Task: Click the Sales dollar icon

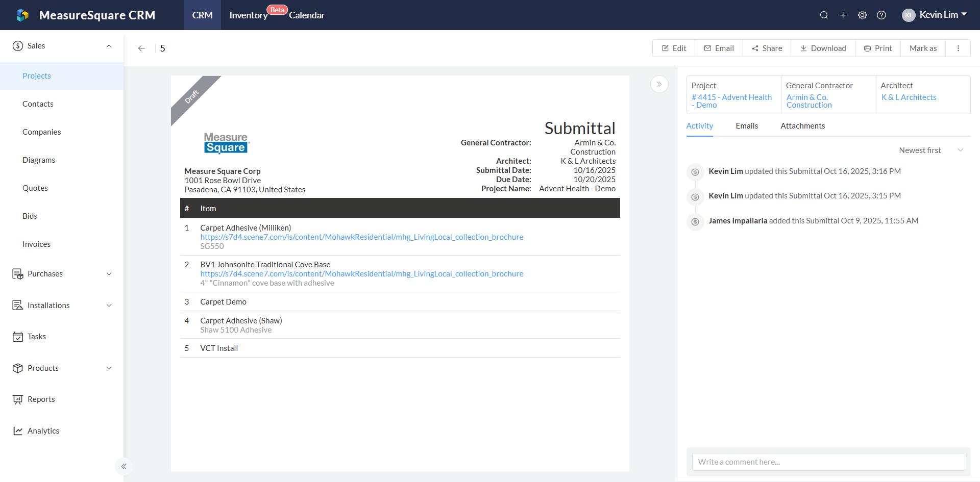Action: point(18,46)
